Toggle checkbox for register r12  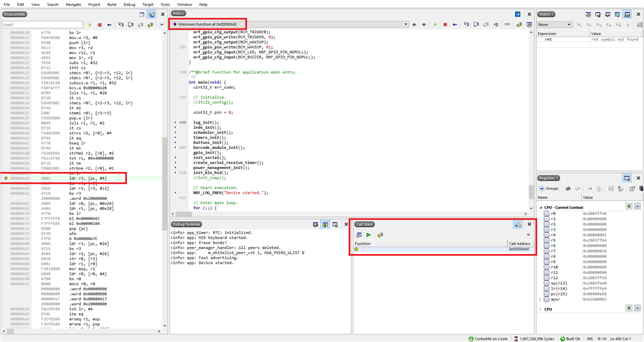(x=547, y=277)
